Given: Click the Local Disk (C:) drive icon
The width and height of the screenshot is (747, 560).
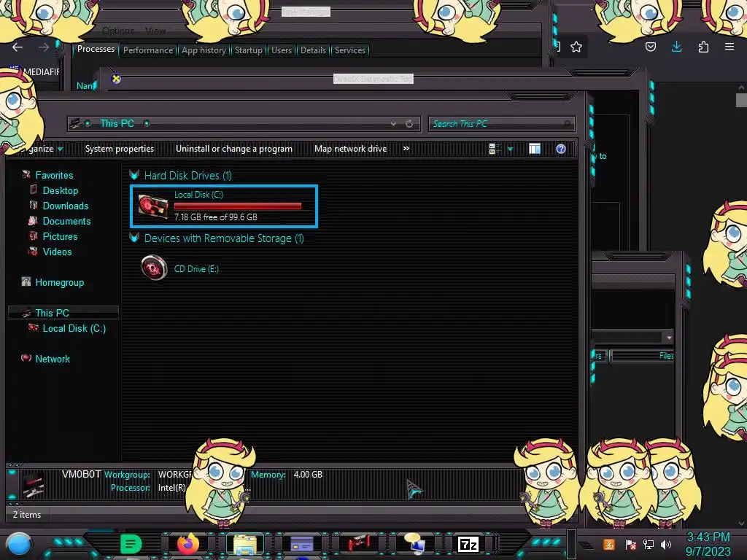Looking at the screenshot, I should click(153, 206).
